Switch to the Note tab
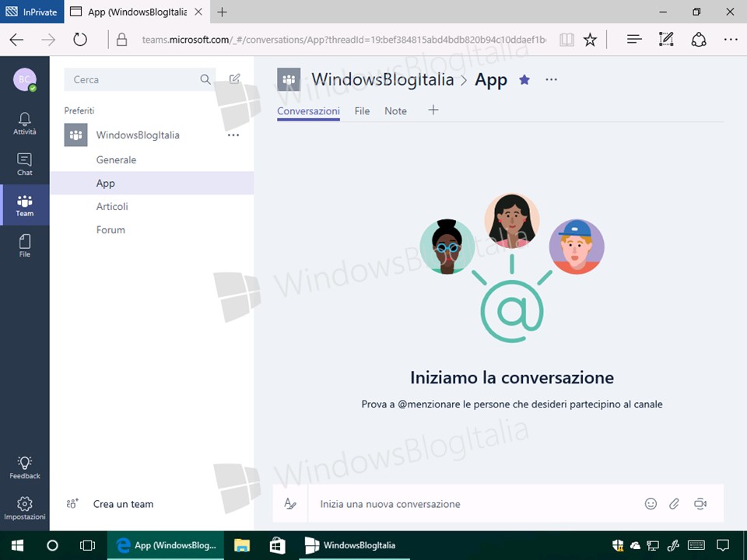Viewport: 747px width, 560px height. (395, 111)
